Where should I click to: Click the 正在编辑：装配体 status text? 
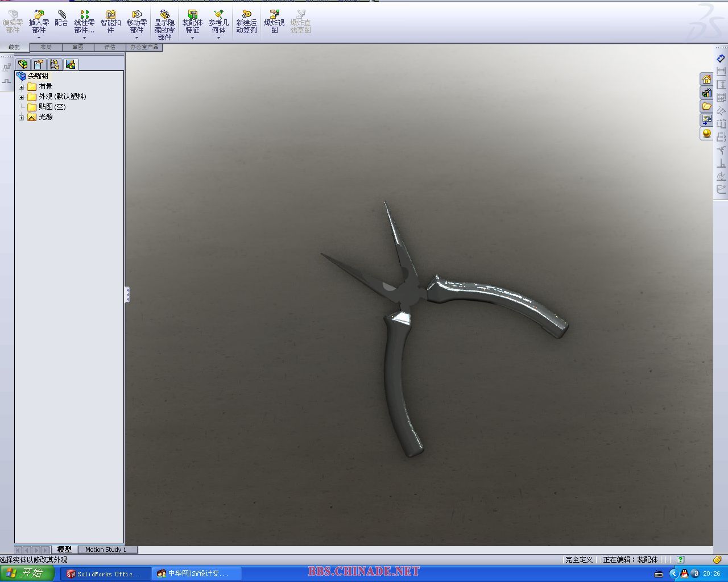[630, 560]
